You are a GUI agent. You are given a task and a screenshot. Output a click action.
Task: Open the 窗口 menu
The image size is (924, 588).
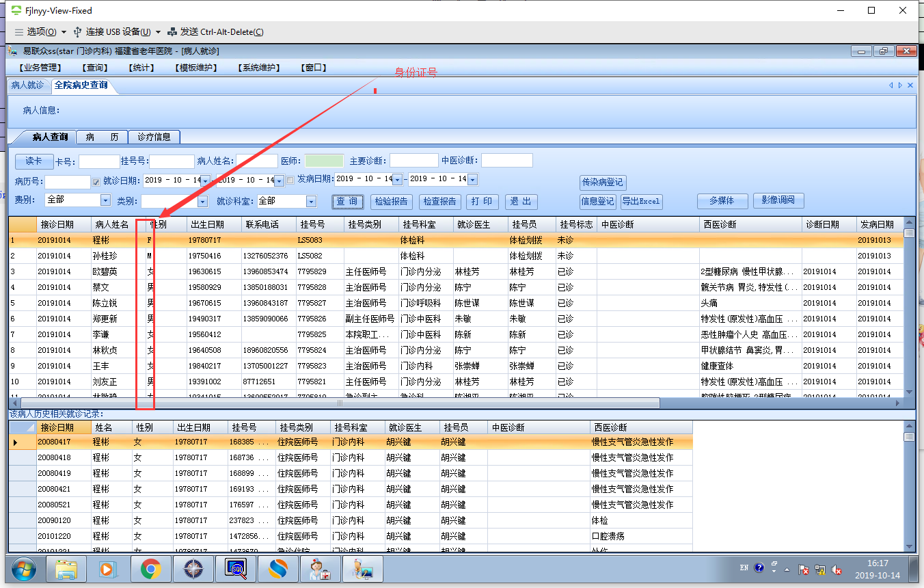click(x=314, y=68)
